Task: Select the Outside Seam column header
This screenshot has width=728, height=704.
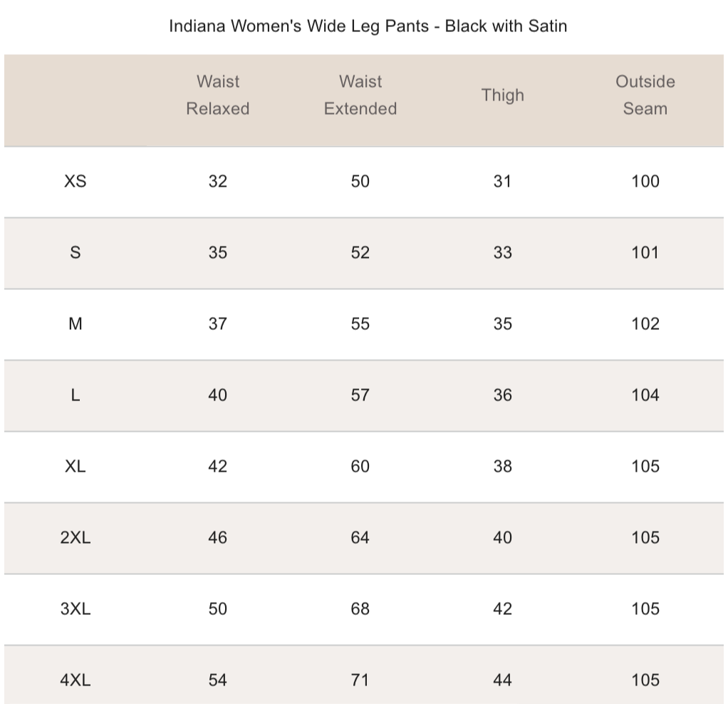Action: tap(645, 95)
